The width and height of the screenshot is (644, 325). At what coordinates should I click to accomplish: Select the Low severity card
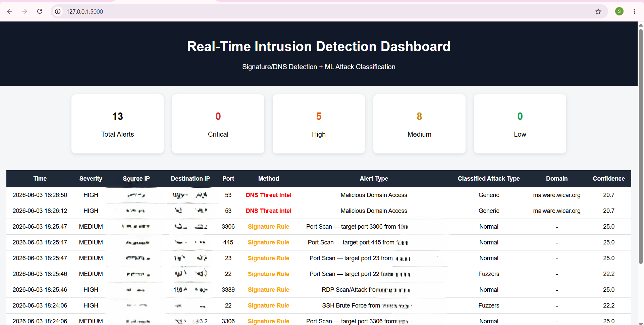pyautogui.click(x=520, y=124)
